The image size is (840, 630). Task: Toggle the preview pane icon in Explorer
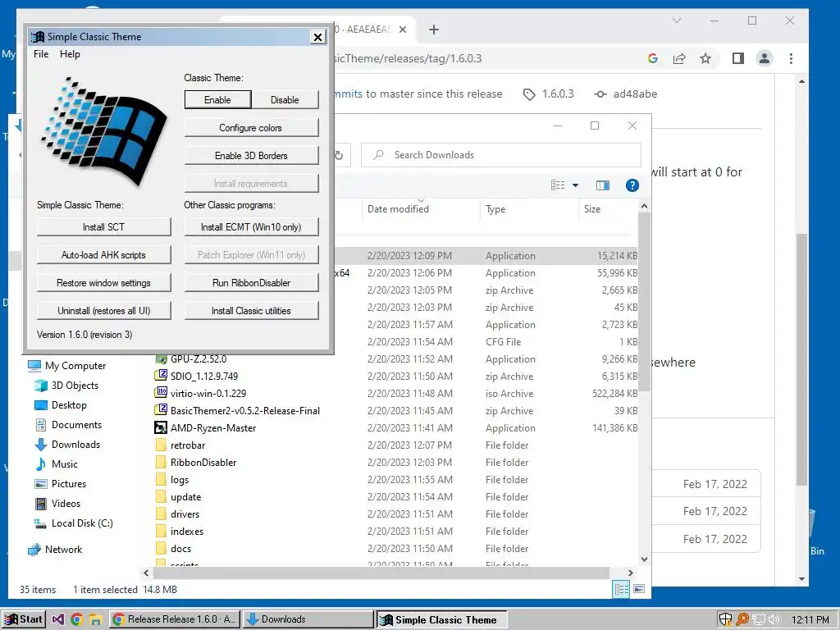tap(603, 185)
